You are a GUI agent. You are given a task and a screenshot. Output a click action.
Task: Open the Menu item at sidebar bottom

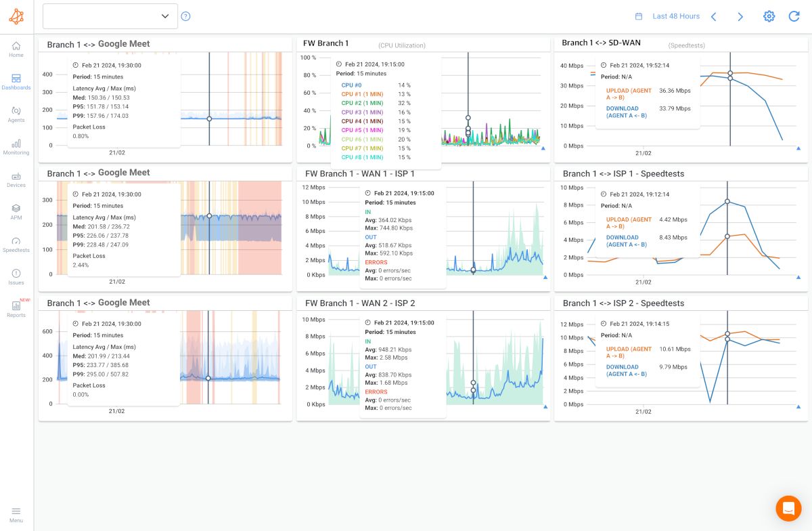click(16, 513)
